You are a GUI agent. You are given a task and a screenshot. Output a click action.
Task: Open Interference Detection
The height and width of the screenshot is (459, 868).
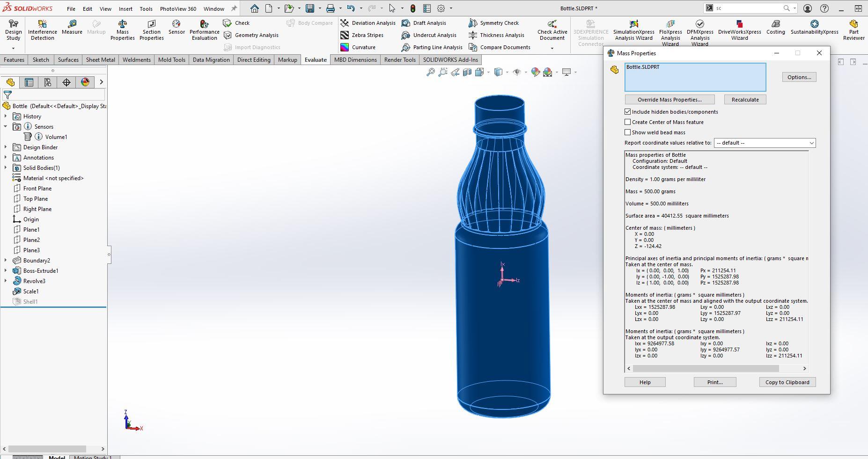tap(42, 30)
